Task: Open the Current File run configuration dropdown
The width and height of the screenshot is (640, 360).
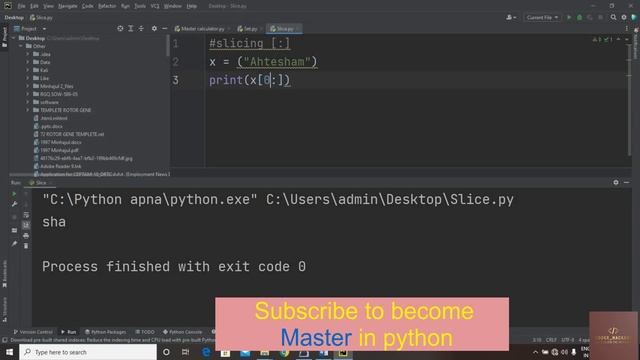Action: tap(542, 18)
